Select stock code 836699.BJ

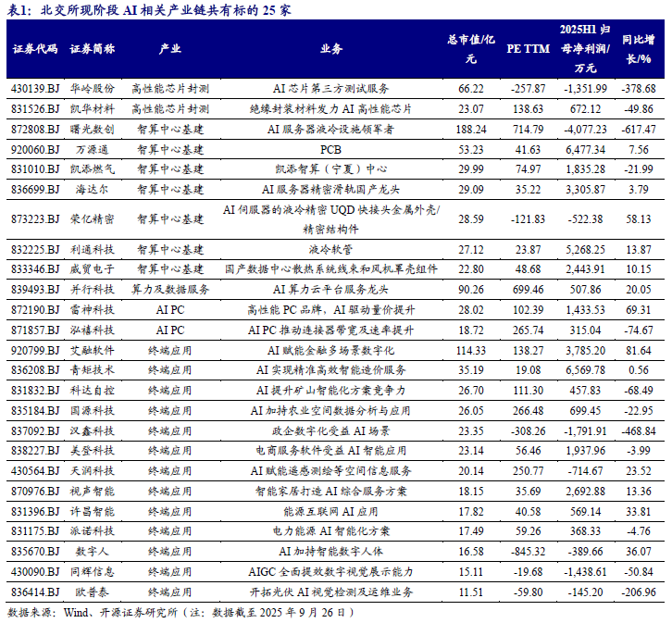pos(35,190)
